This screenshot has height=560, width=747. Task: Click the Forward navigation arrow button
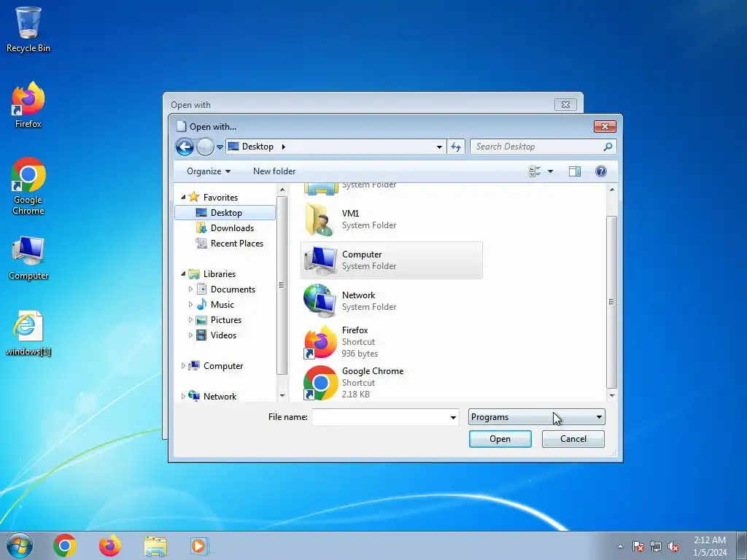tap(205, 147)
